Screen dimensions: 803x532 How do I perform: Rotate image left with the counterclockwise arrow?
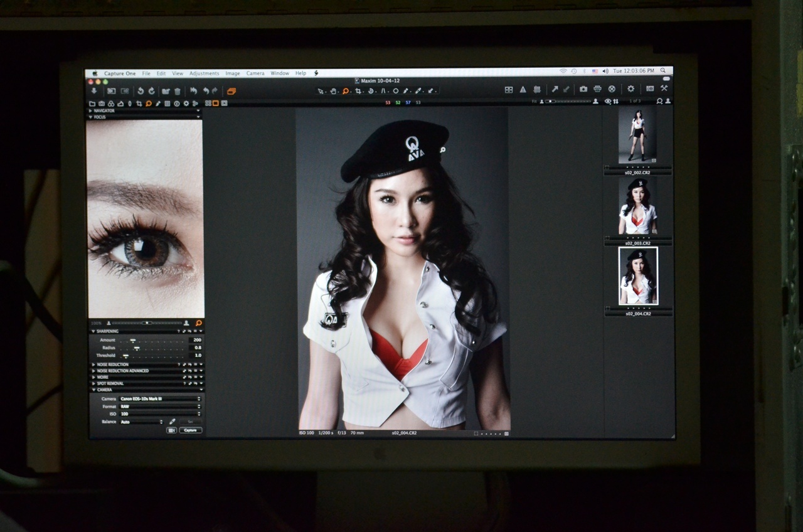141,91
